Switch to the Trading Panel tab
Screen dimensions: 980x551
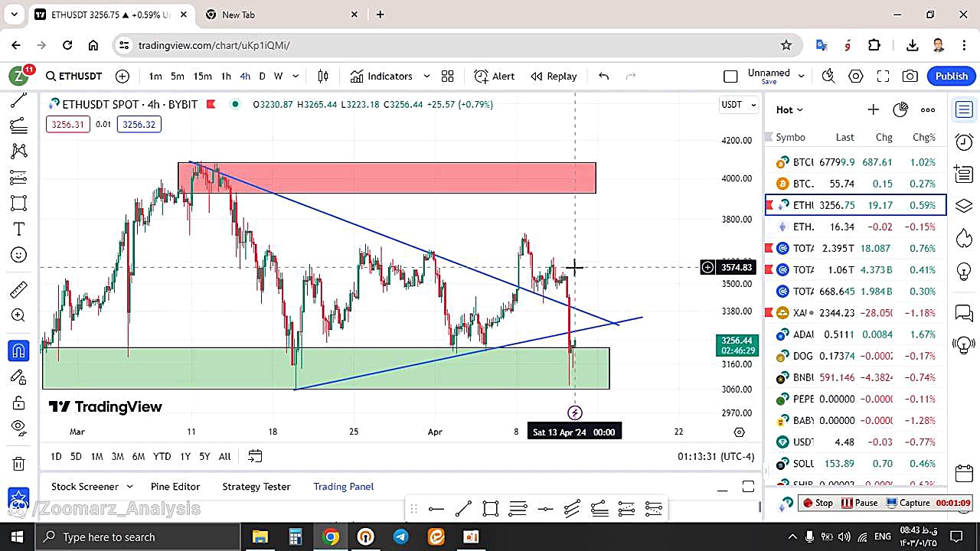344,487
